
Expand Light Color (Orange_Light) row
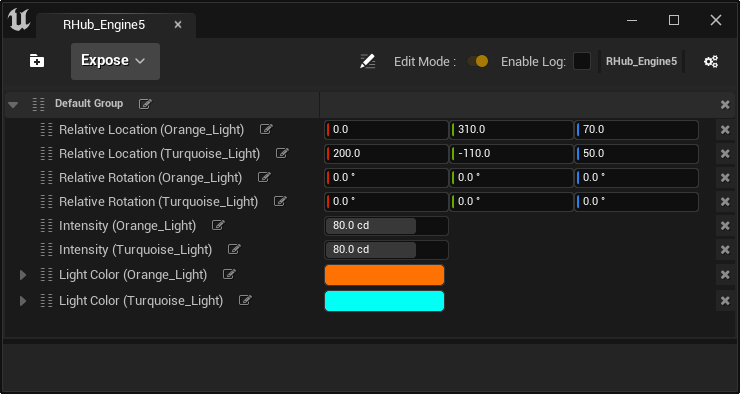tap(23, 275)
